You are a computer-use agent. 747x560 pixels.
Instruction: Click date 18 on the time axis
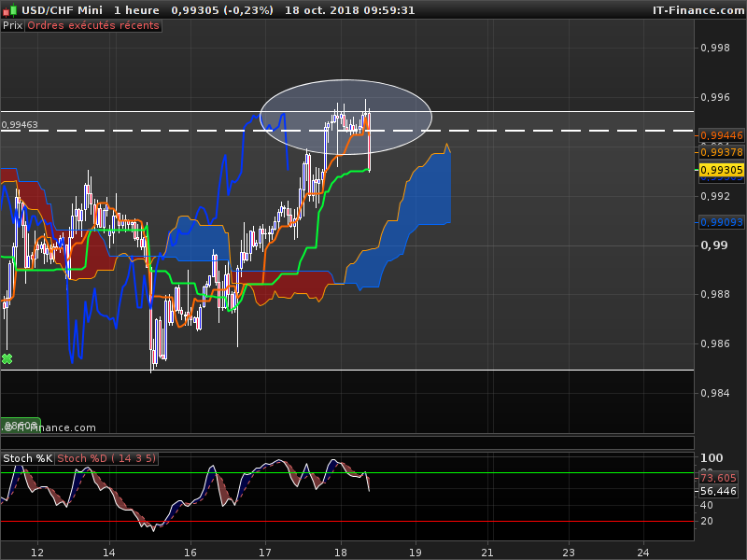pyautogui.click(x=340, y=551)
